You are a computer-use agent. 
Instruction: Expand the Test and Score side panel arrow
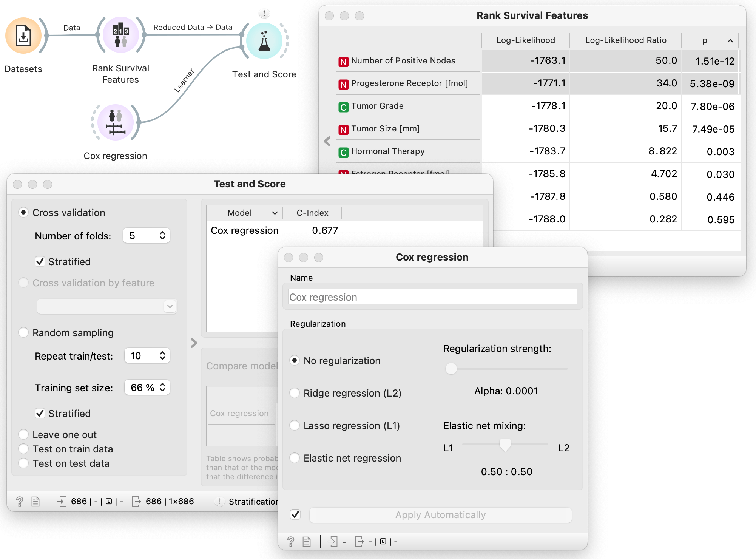click(194, 343)
